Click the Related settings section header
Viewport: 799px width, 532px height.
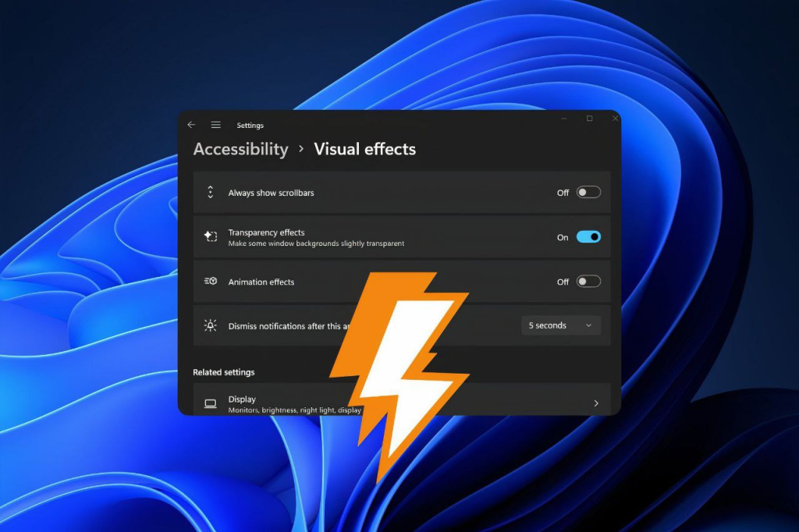[224, 372]
